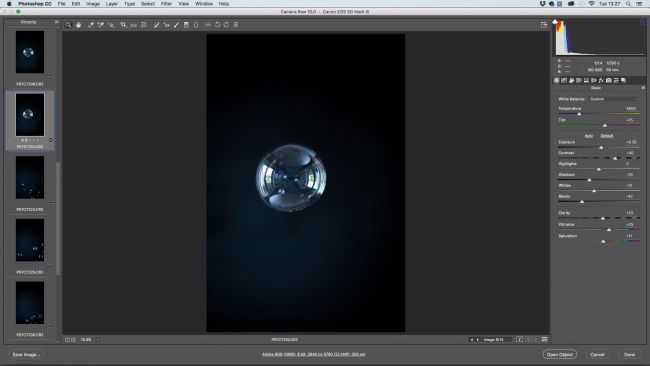650x366 pixels.
Task: Adjust the Exposure slider handle
Action: (x=601, y=148)
